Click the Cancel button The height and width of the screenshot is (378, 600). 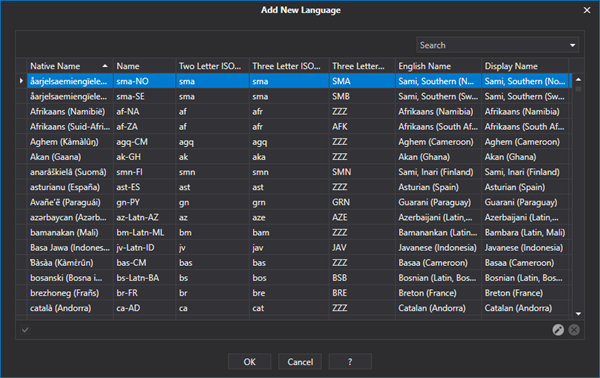tap(300, 362)
